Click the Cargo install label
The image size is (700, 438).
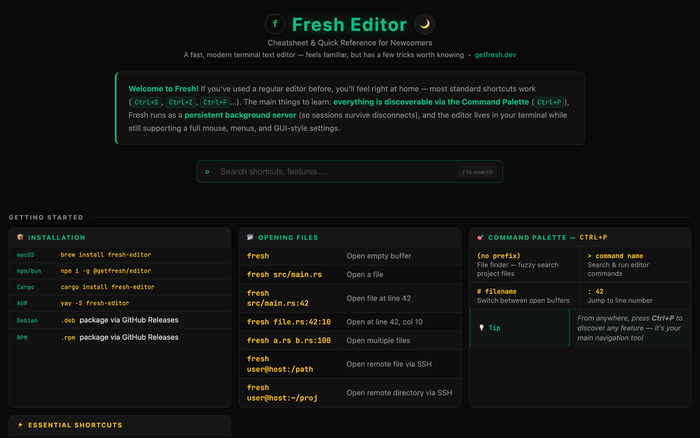pyautogui.click(x=25, y=287)
